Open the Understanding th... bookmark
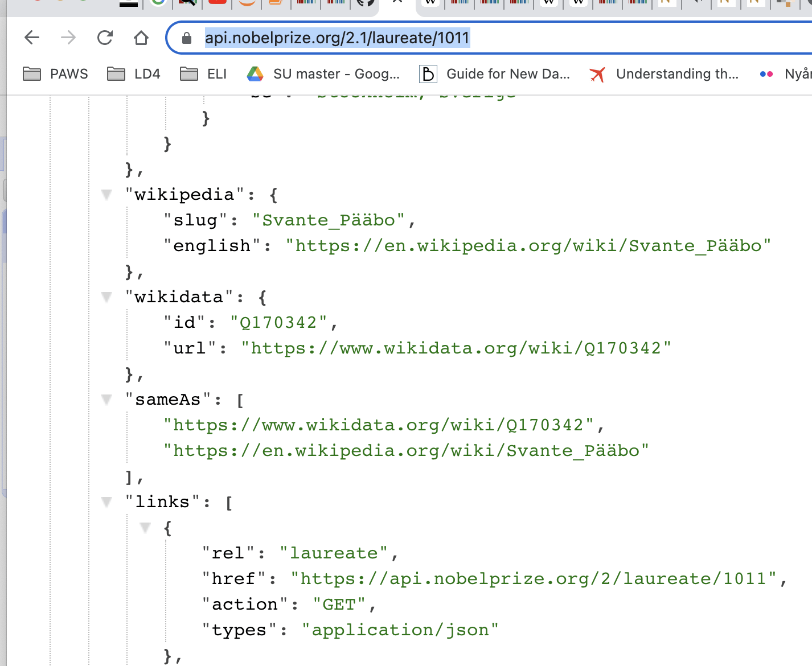 (664, 74)
